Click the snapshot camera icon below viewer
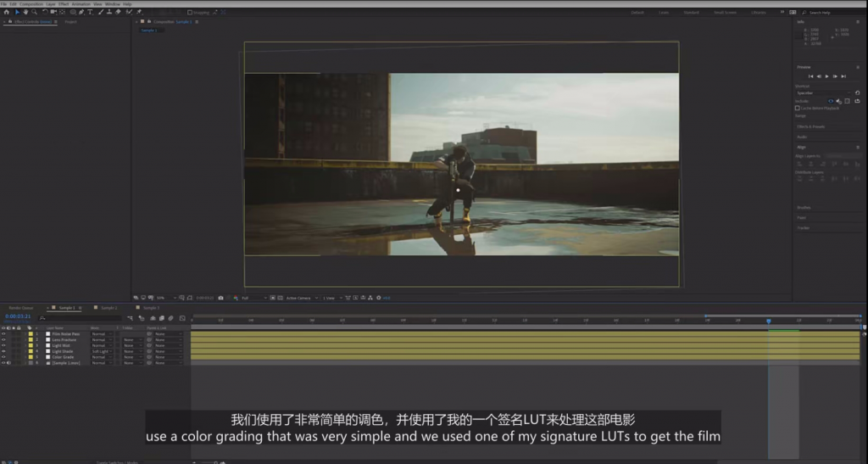This screenshot has width=868, height=464. pyautogui.click(x=221, y=298)
